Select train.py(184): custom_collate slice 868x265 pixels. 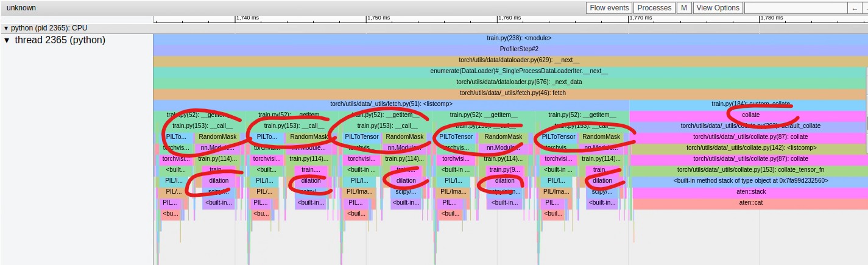click(x=749, y=104)
